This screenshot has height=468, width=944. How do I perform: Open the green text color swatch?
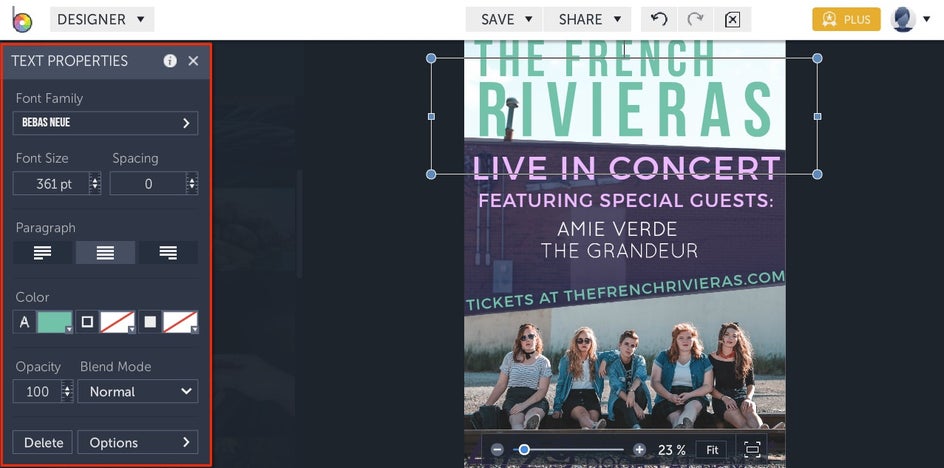coord(55,322)
